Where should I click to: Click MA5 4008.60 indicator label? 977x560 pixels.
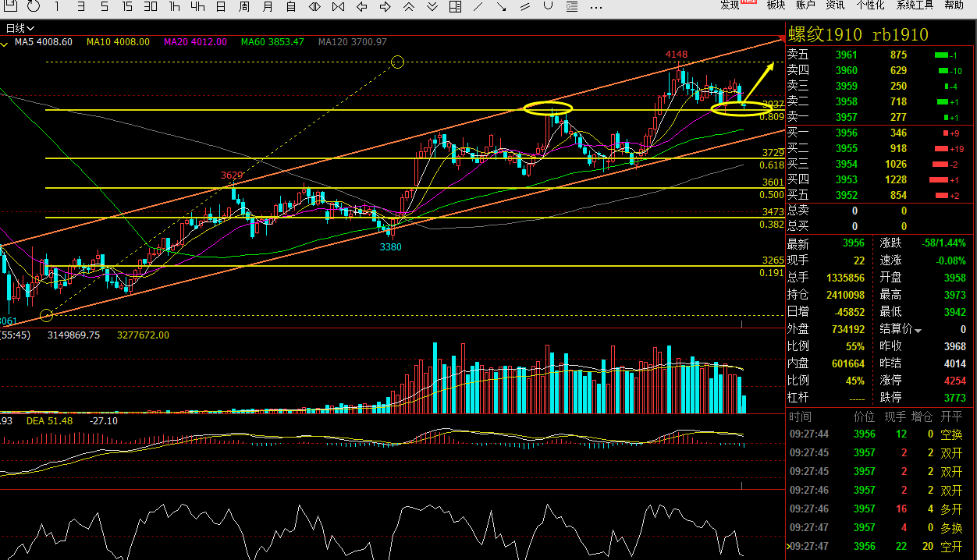[44, 42]
